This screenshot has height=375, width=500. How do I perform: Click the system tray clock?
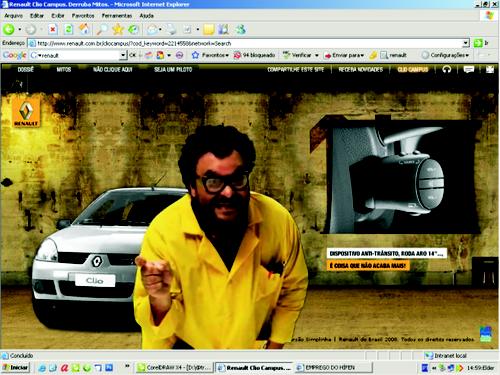(x=480, y=368)
